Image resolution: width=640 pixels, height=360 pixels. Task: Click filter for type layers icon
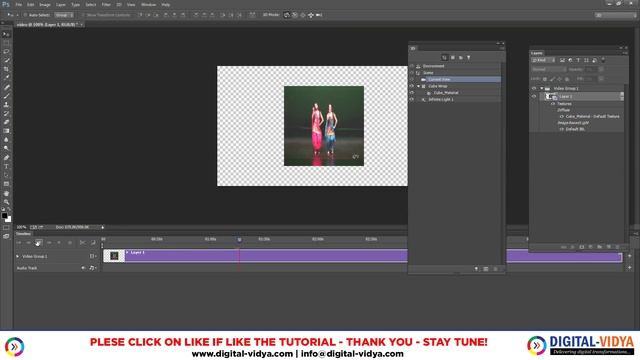coord(578,60)
